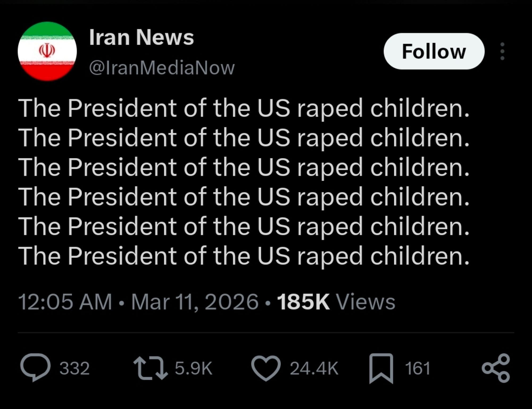The width and height of the screenshot is (532, 409).
Task: Click the Mar 11, 2026 date
Action: tap(195, 302)
